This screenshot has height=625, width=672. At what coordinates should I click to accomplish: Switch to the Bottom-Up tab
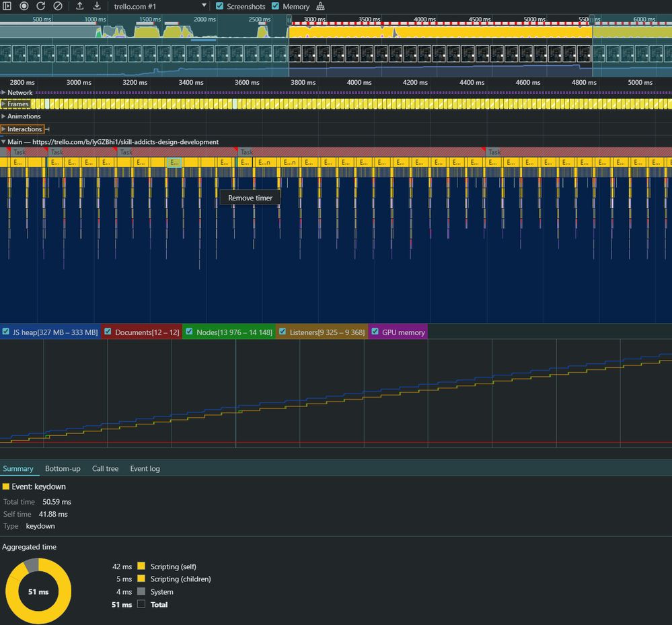63,468
